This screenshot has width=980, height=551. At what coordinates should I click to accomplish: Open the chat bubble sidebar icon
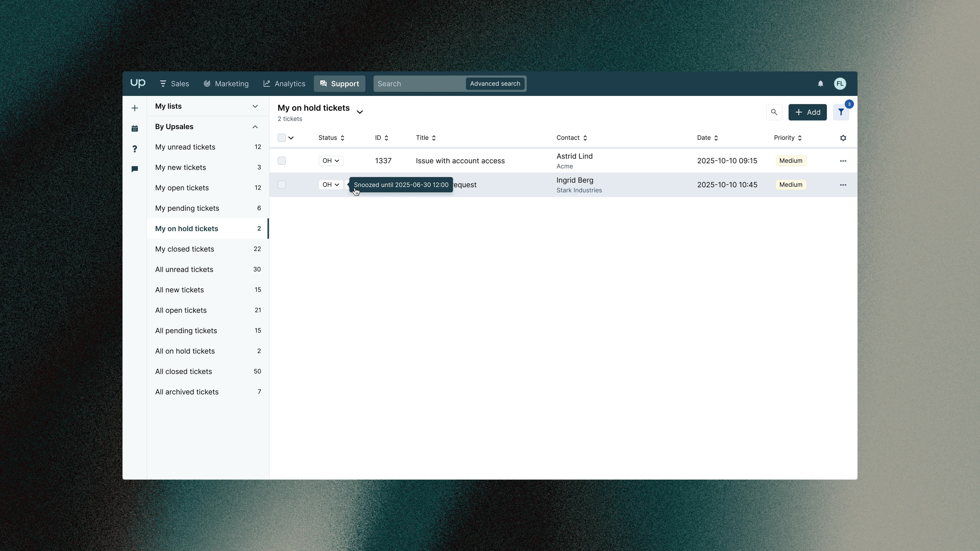135,169
